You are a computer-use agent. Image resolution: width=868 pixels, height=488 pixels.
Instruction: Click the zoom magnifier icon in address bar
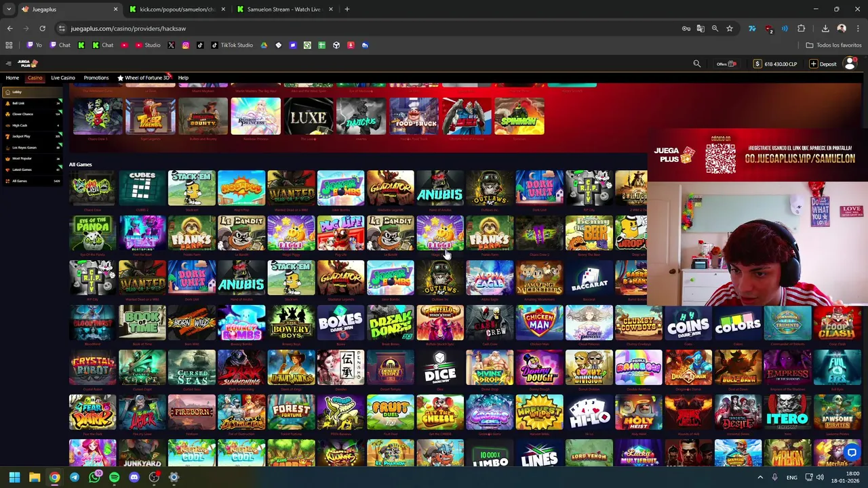[715, 28]
